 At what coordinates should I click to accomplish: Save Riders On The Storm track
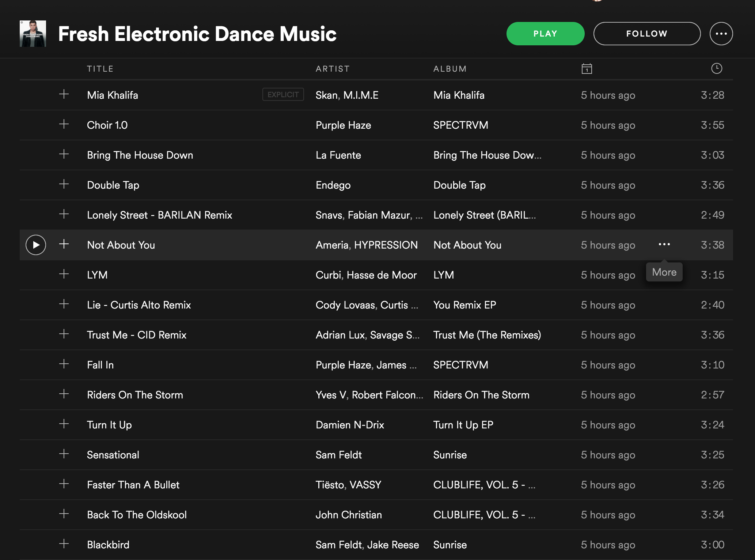pyautogui.click(x=64, y=394)
